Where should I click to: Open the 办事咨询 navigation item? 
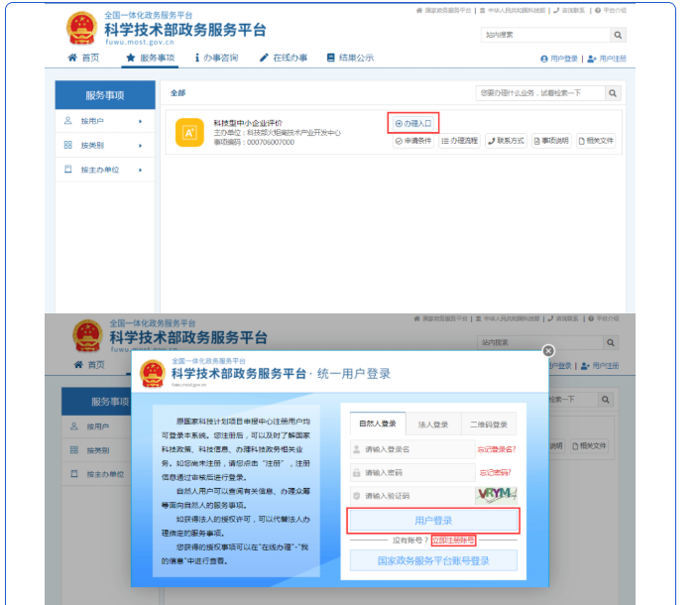pos(216,58)
